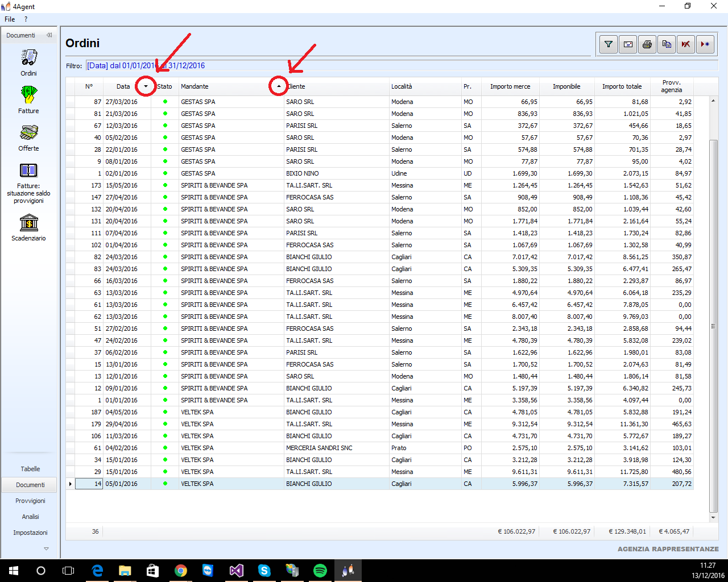Screen dimensions: 728x582
Task: Open File Explorer from taskbar
Action: (125, 571)
